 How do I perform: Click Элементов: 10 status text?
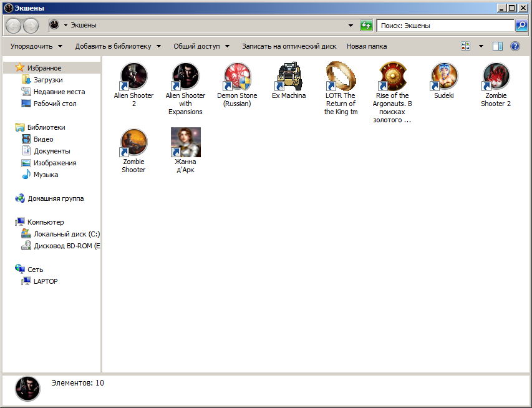pyautogui.click(x=78, y=383)
